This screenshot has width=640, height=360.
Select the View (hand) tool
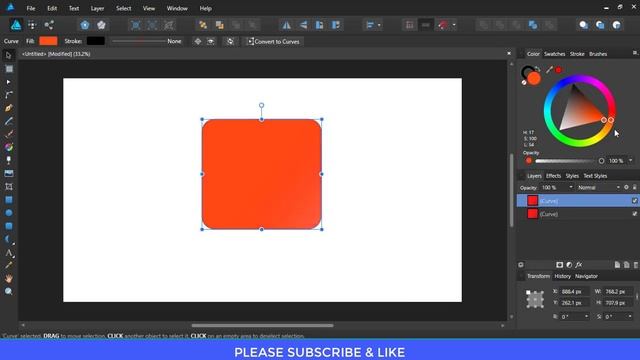9,279
